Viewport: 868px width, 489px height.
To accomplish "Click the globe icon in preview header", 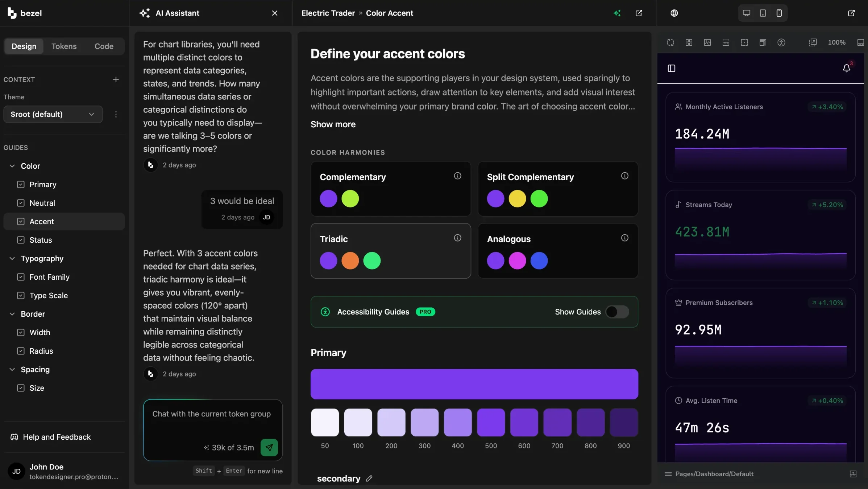I will (x=674, y=13).
